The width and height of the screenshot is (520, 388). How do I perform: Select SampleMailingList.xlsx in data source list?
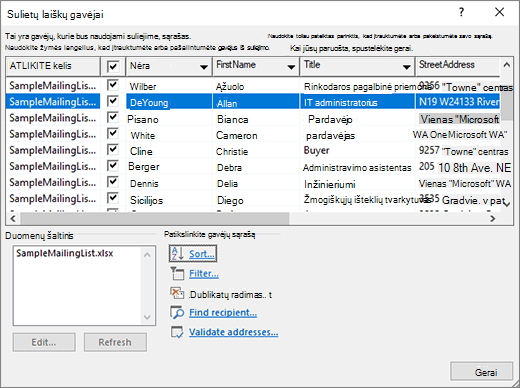[65, 253]
